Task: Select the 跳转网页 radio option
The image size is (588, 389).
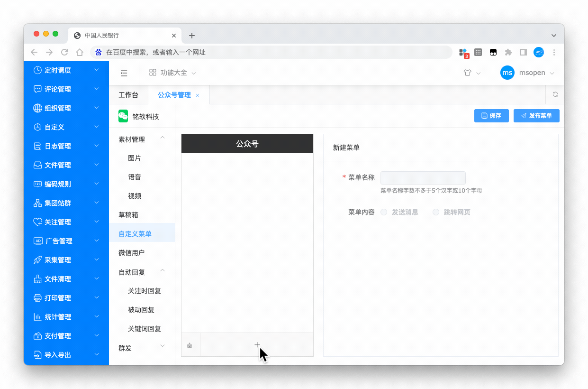Action: pyautogui.click(x=436, y=212)
